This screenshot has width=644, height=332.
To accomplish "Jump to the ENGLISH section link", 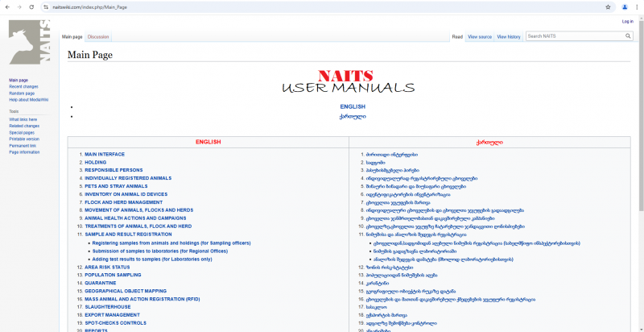I will (353, 107).
